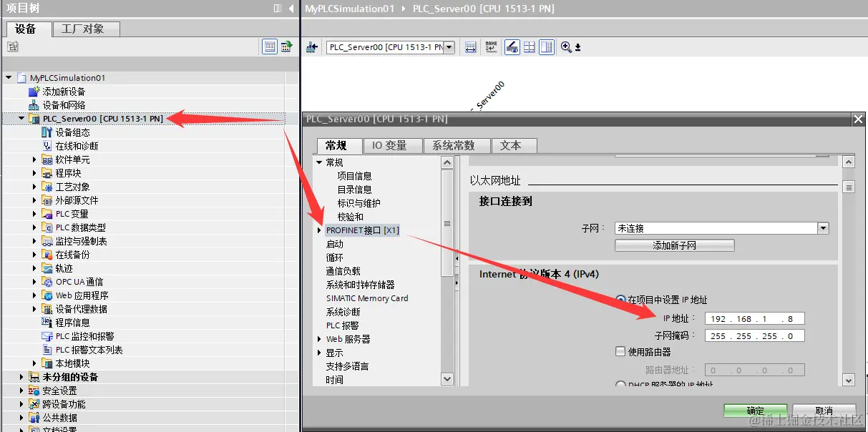Click the 添加新子网 button
868x432 pixels.
(675, 245)
